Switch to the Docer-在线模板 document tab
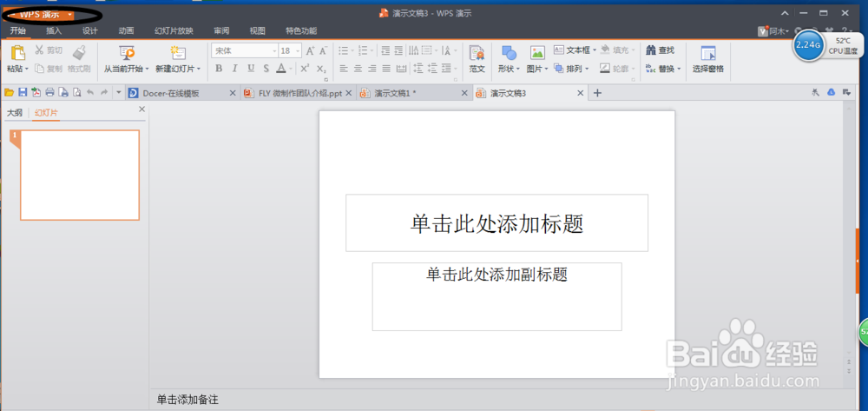This screenshot has height=411, width=868. coord(182,93)
